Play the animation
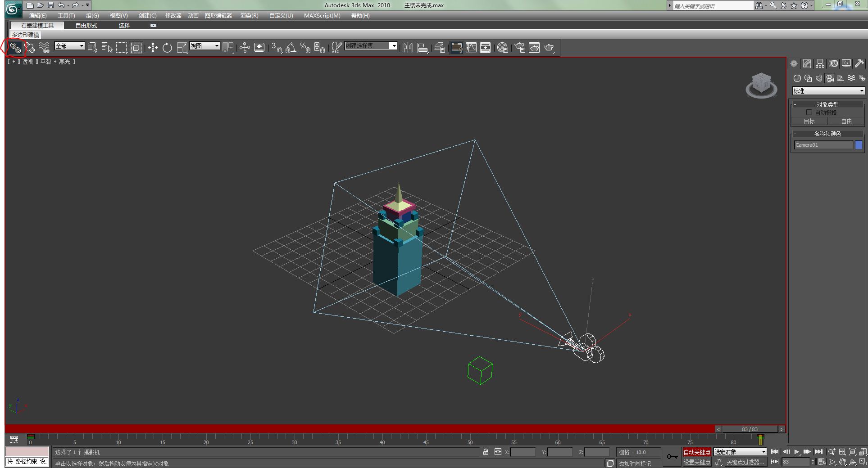This screenshot has height=468, width=868. [796, 452]
